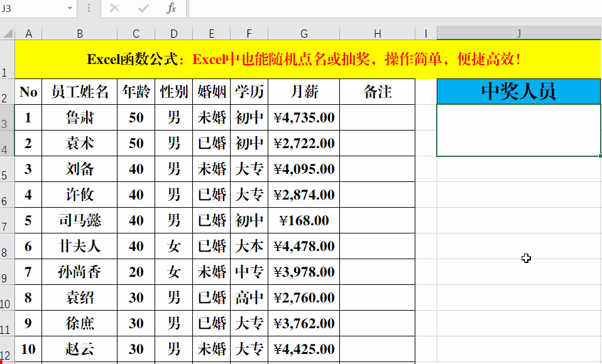
Task: Click the No header cell
Action: 28,92
